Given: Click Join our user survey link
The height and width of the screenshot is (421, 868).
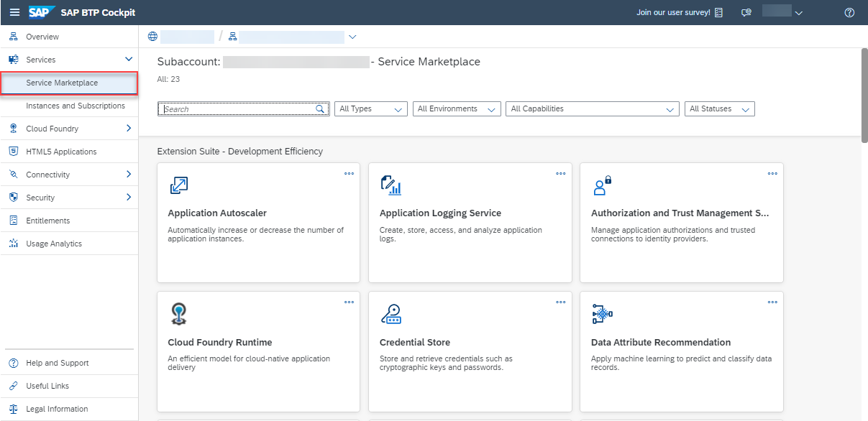Looking at the screenshot, I should tap(673, 12).
